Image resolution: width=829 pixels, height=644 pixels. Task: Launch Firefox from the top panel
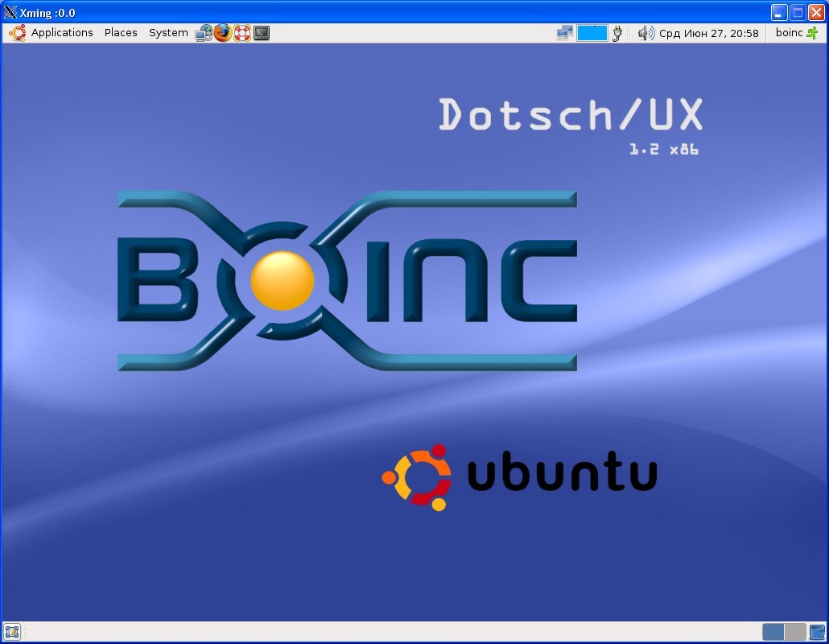(224, 32)
